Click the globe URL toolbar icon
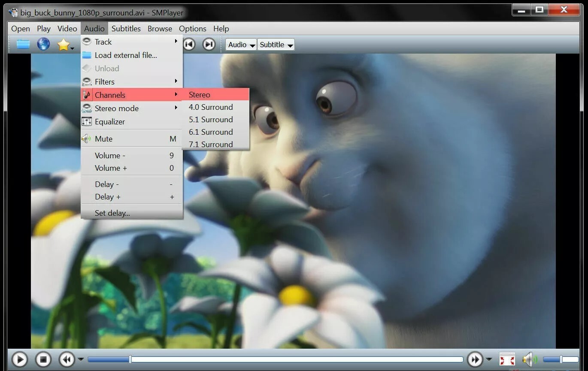The width and height of the screenshot is (588, 371). coord(43,44)
